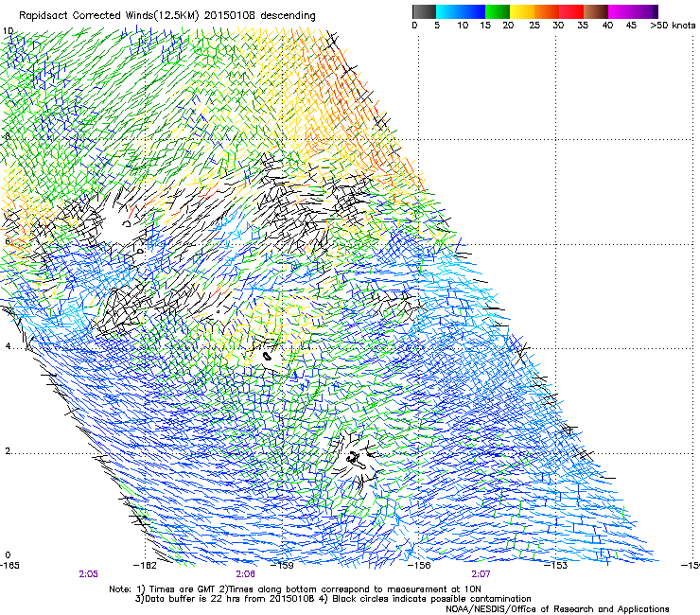This screenshot has width=700, height=615.
Task: Click the brown 35-40 knots legend swatch
Action: click(x=596, y=11)
